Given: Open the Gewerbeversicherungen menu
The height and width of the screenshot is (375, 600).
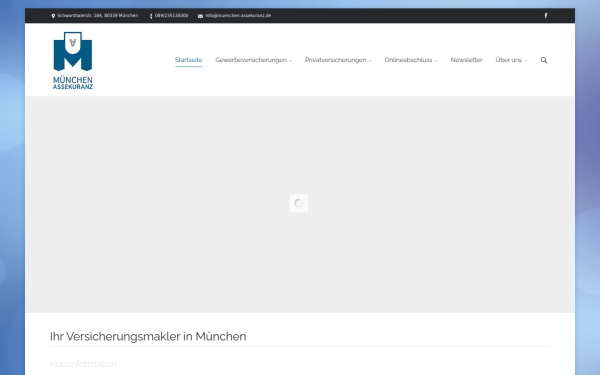Looking at the screenshot, I should point(251,60).
